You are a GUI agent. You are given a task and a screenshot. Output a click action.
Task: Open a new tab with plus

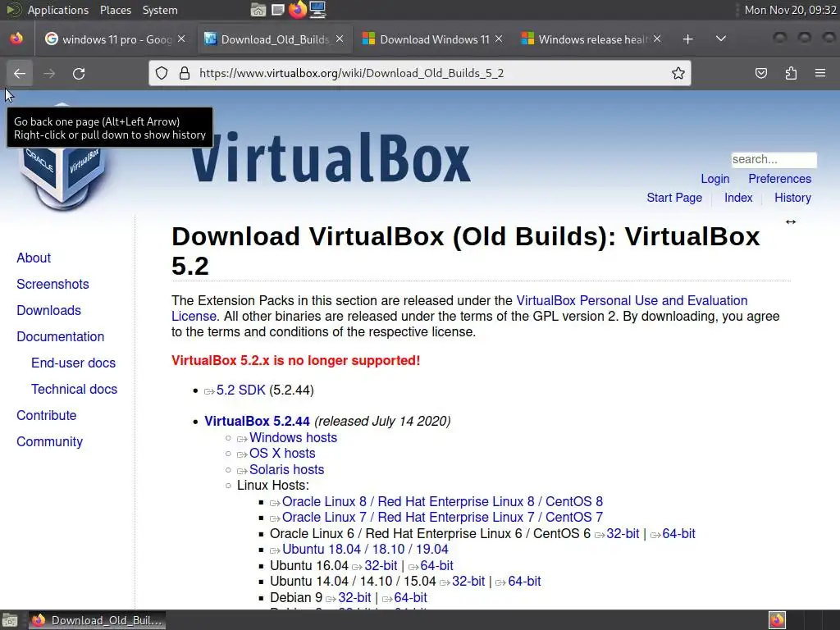pos(688,39)
